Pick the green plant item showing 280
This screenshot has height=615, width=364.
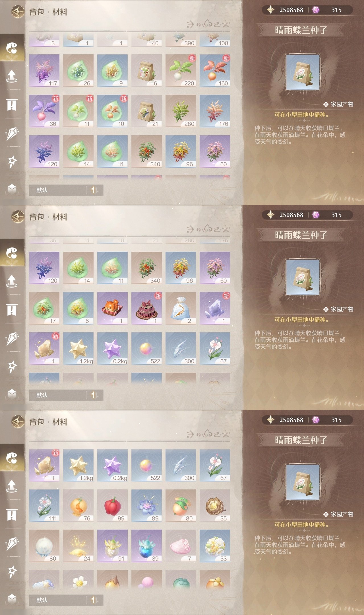point(181,111)
